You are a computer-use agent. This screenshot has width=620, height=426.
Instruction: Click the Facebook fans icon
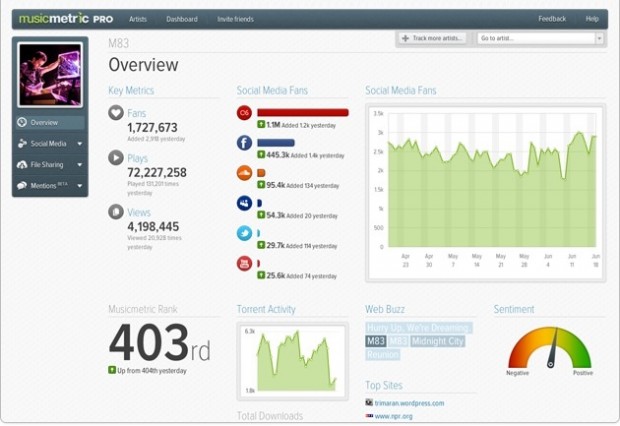click(x=243, y=143)
